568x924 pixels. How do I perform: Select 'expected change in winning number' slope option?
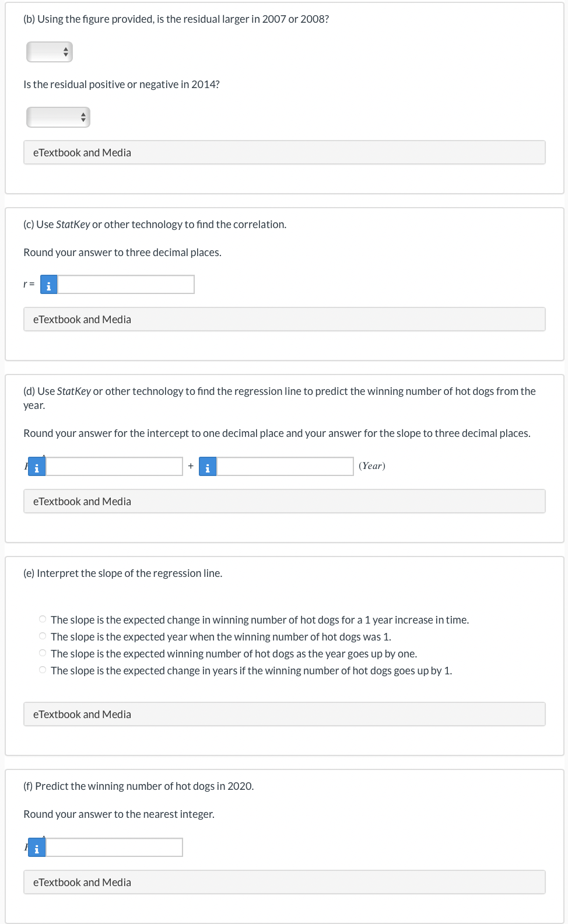point(43,619)
